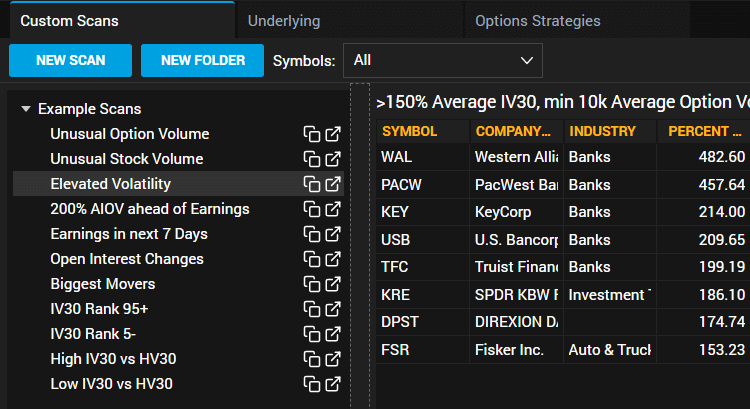Click the USB symbol cell
Image resolution: width=750 pixels, height=409 pixels.
coord(422,240)
